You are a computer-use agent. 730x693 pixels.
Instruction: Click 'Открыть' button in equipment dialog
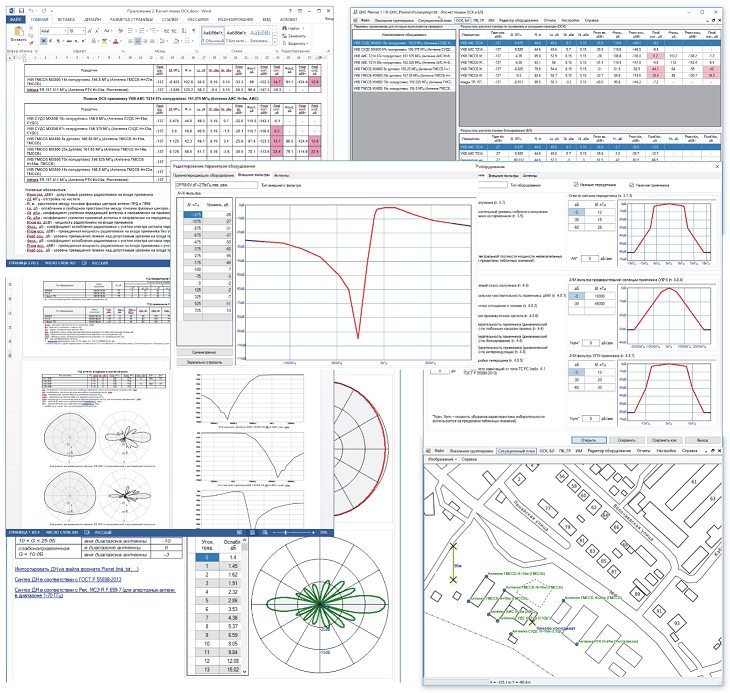click(588, 440)
